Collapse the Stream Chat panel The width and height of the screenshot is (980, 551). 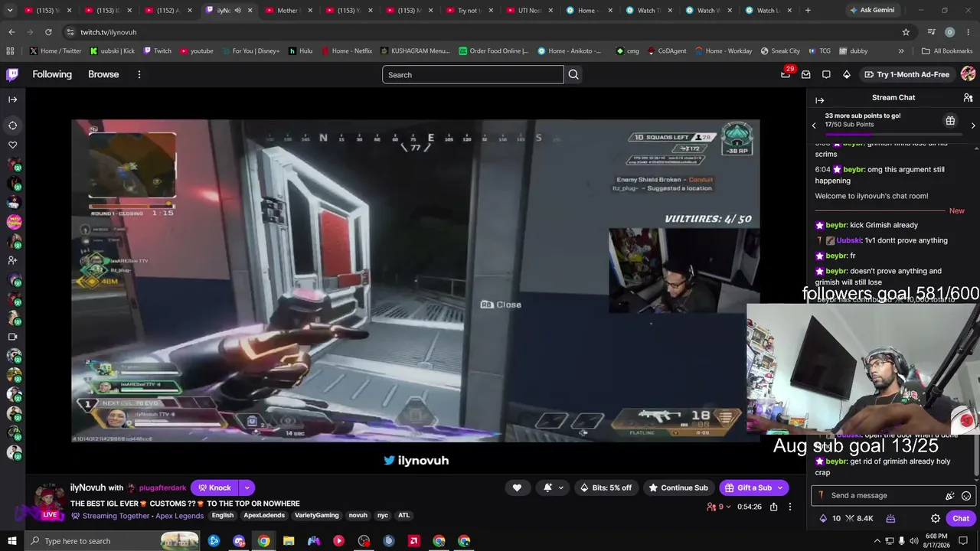tap(819, 100)
